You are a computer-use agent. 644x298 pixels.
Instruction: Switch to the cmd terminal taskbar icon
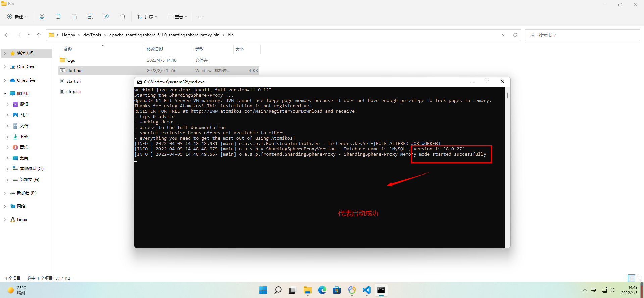click(381, 290)
